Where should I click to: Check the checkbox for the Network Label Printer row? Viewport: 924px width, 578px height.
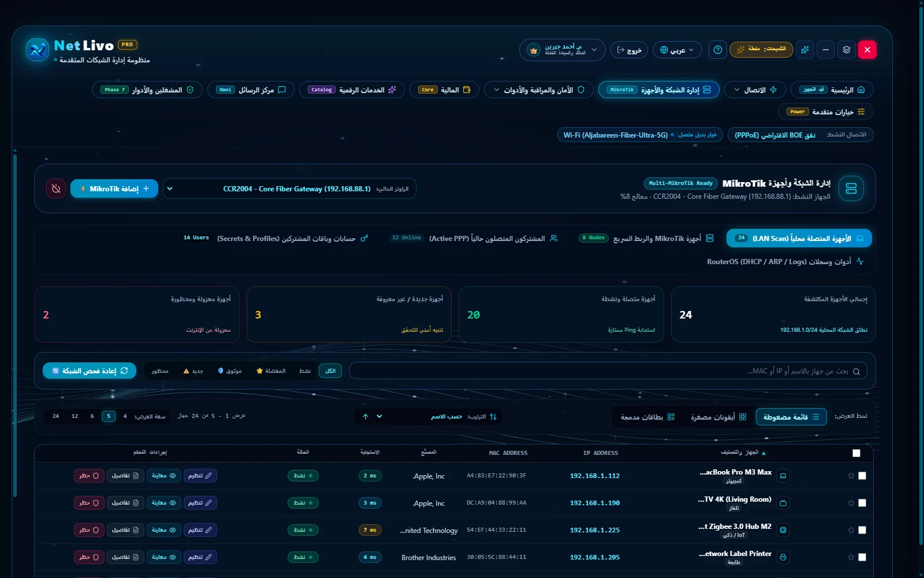862,557
